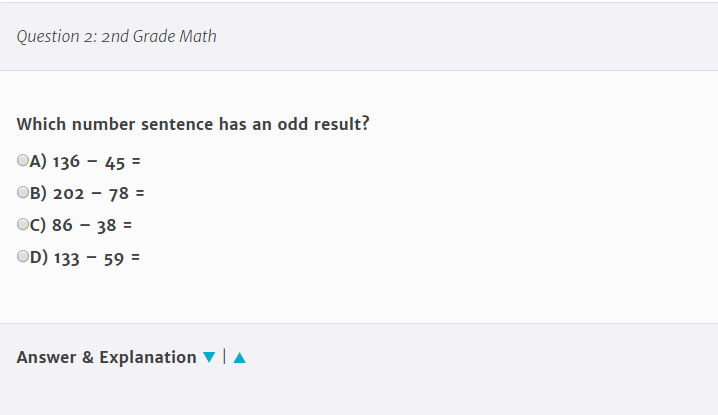Select radio button for option A
718x415 pixels.
tap(23, 160)
